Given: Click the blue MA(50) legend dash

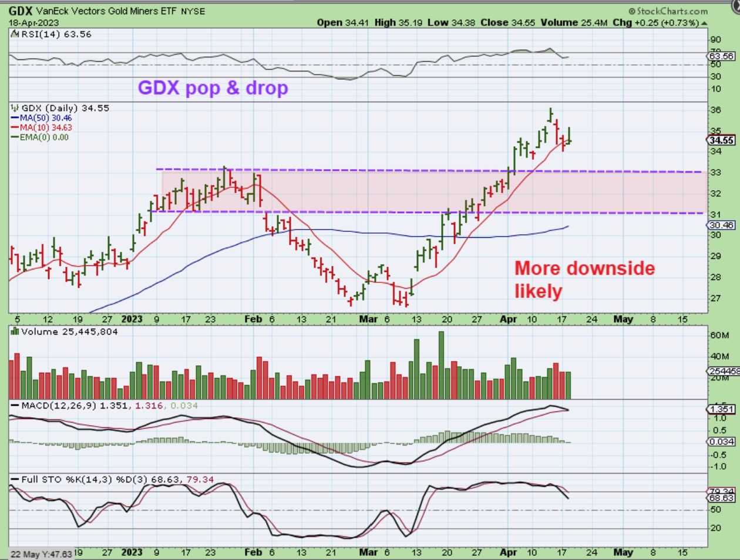Looking at the screenshot, I should click(15, 118).
